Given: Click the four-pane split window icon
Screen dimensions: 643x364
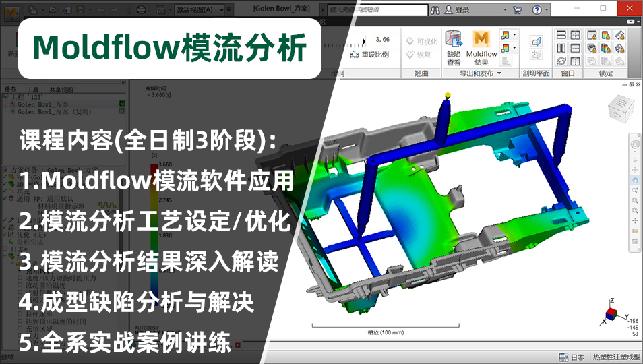Looking at the screenshot, I should 575,35.
